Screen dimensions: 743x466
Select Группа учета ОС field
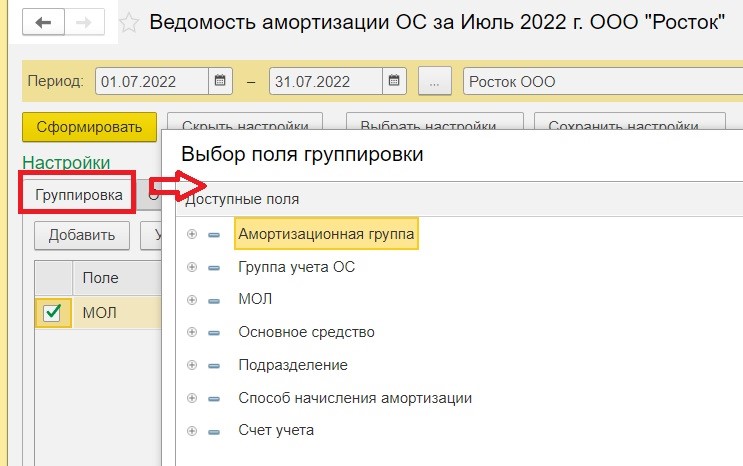(x=297, y=267)
